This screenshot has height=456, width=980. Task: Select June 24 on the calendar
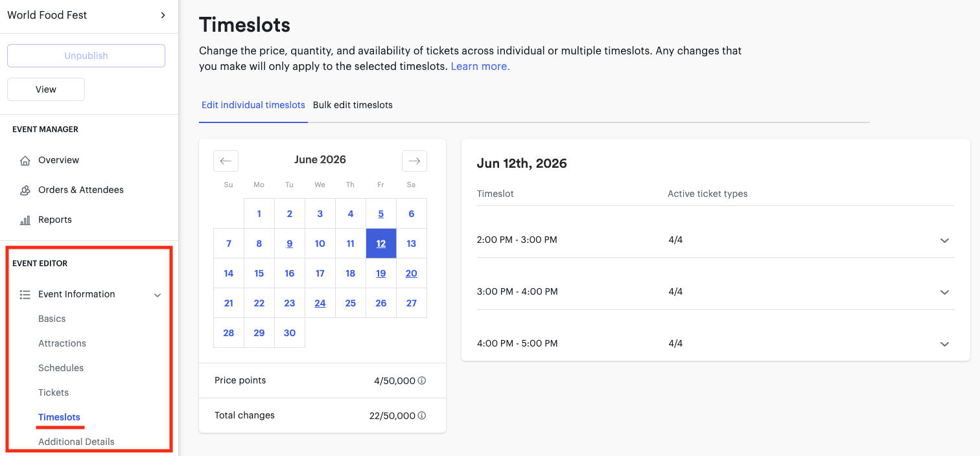tap(320, 303)
